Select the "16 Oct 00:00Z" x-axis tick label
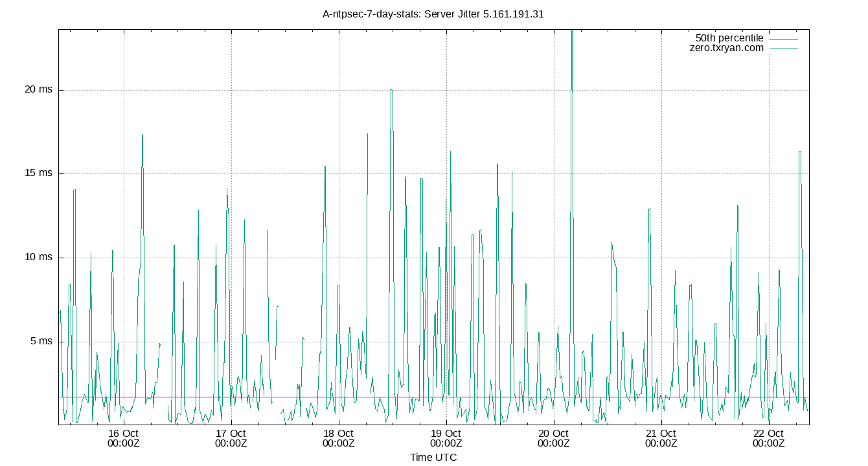Viewport: 868px width, 466px height. coord(123,438)
